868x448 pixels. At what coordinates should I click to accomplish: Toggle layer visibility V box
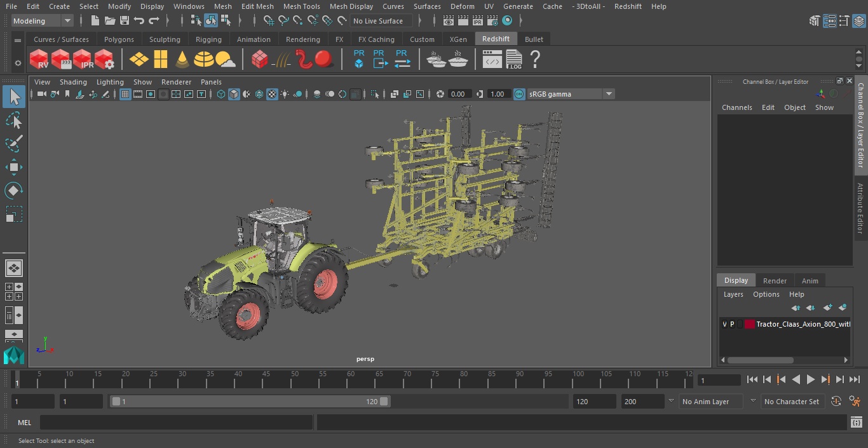724,324
